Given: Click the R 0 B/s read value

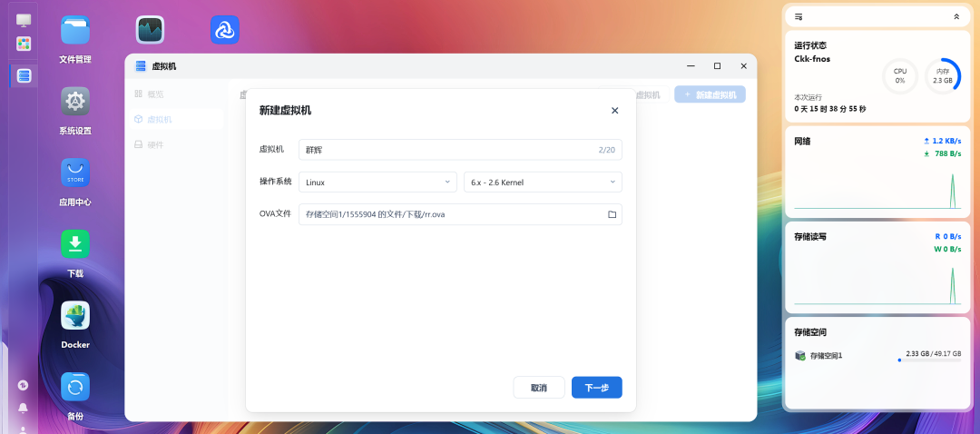Looking at the screenshot, I should point(947,236).
